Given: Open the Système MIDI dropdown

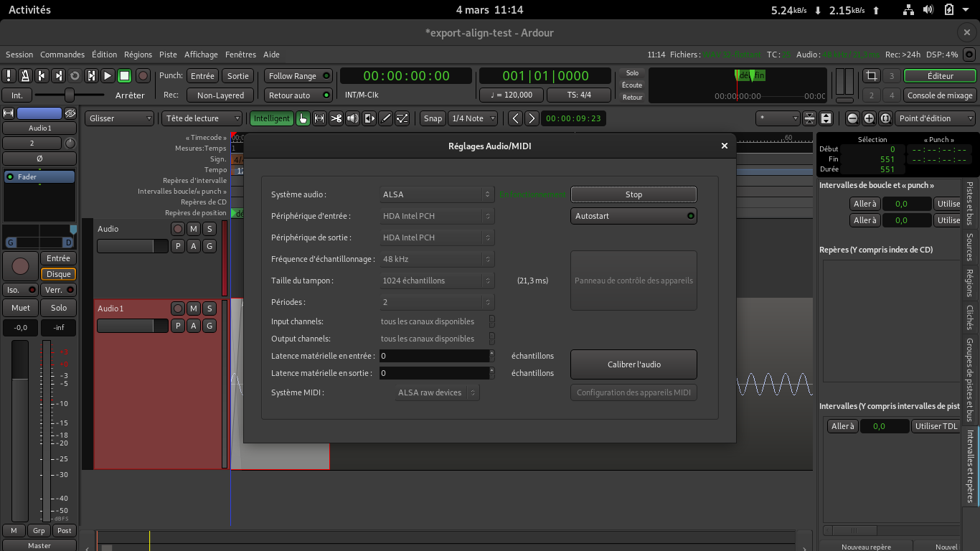Looking at the screenshot, I should 438,392.
